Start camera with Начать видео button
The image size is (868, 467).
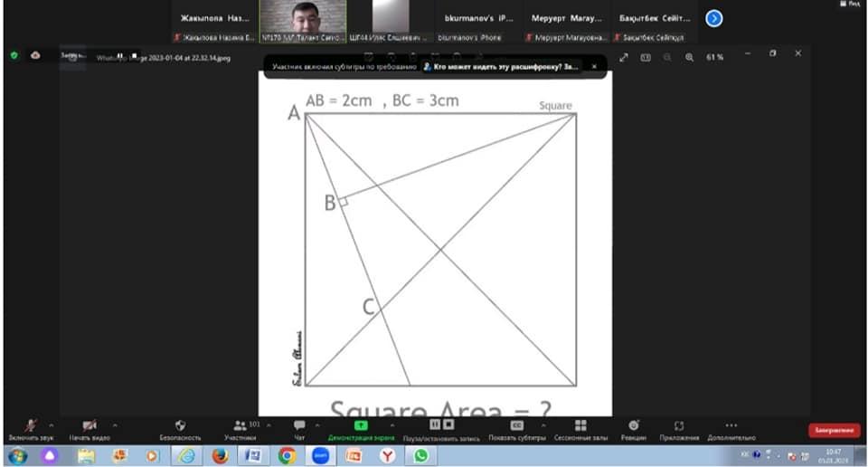coord(89,426)
